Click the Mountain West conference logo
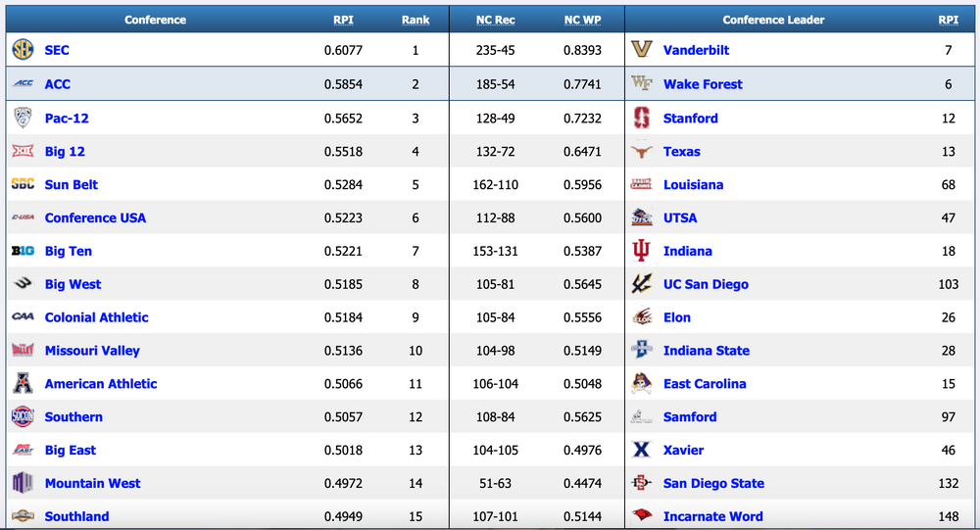 pos(23,484)
